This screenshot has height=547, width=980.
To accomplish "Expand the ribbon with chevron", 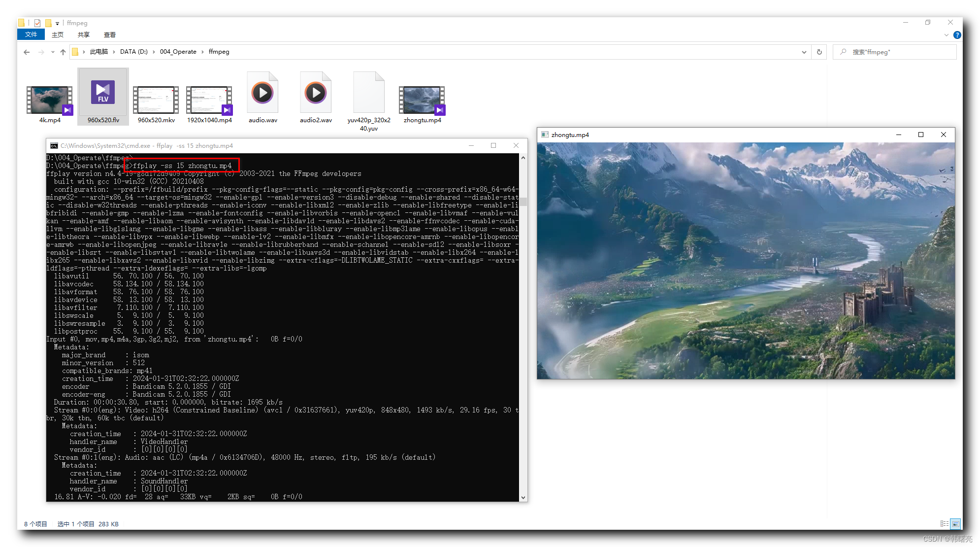I will pos(946,35).
